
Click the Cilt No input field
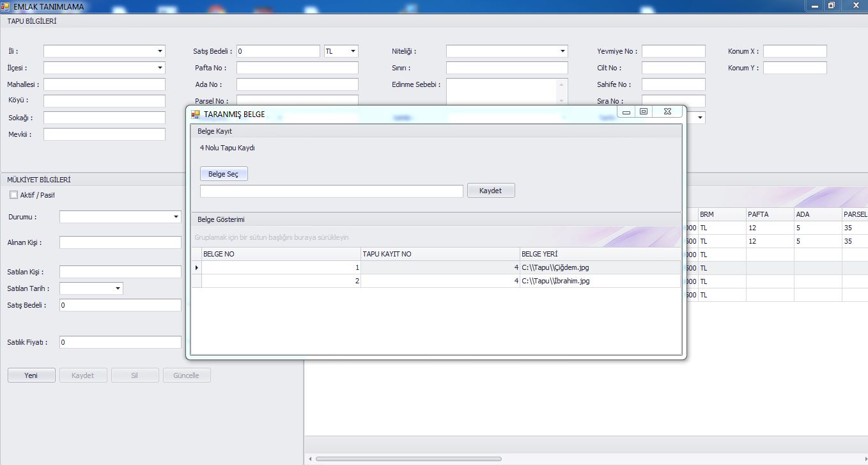tap(674, 68)
